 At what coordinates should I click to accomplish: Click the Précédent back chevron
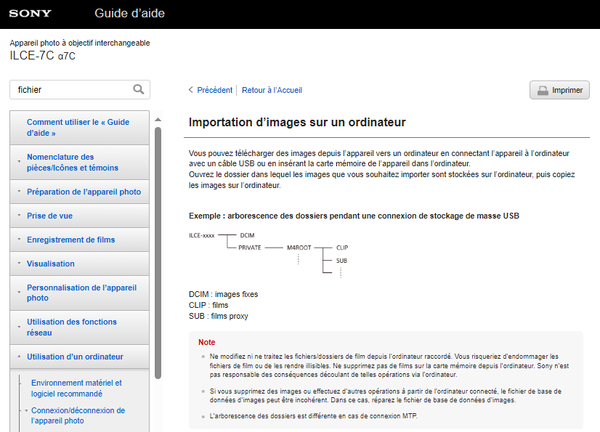191,90
